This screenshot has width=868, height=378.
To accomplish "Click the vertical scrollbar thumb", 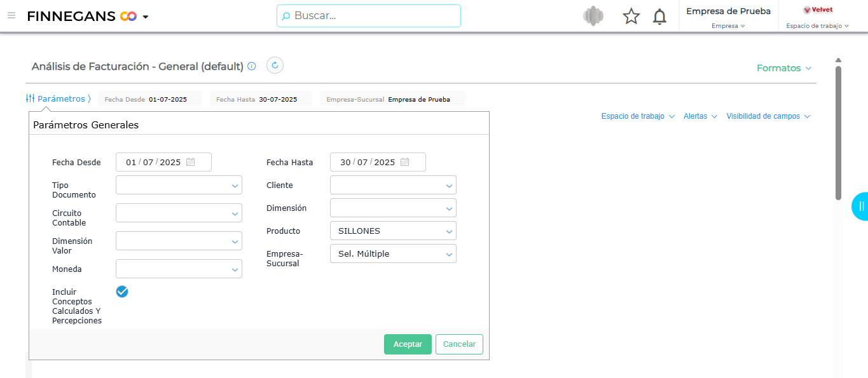I will [x=838, y=132].
